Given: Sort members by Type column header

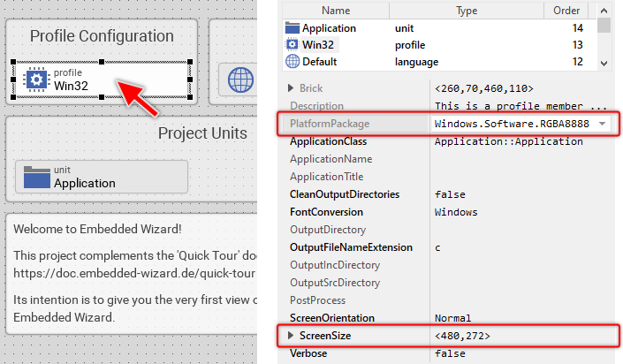Looking at the screenshot, I should 467,10.
